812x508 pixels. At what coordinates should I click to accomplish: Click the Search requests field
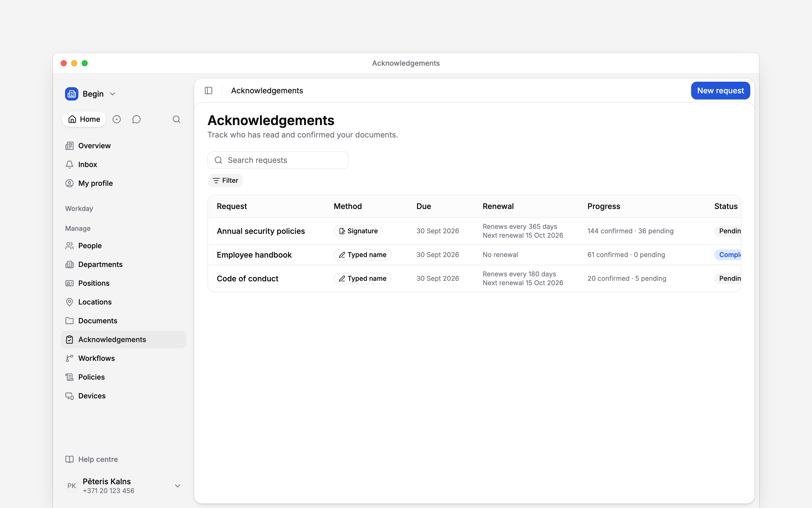pyautogui.click(x=278, y=160)
